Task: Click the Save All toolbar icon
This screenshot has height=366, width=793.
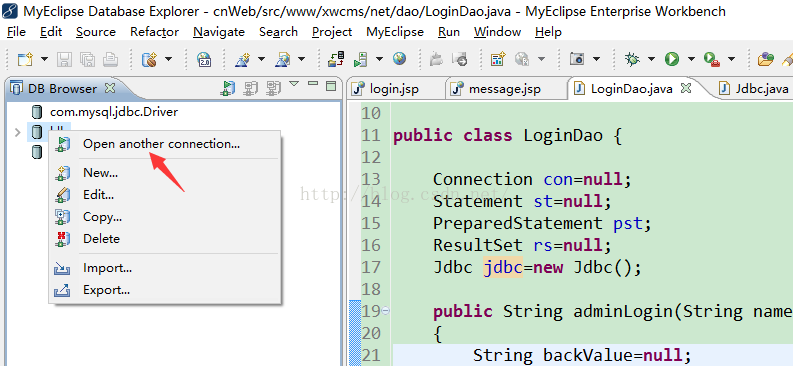Action: point(87,60)
